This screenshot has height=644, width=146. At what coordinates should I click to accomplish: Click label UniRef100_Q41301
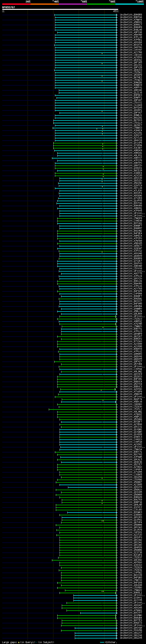click(x=131, y=65)
